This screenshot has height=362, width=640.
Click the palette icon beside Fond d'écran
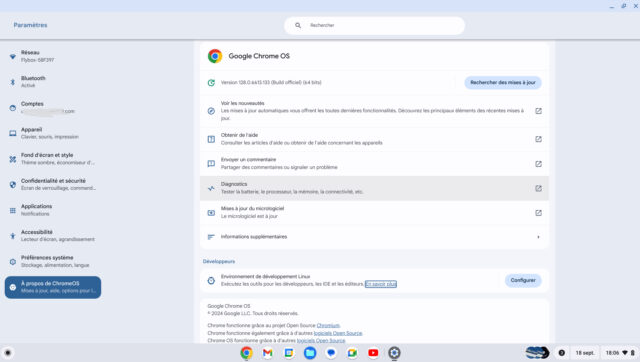point(13,159)
